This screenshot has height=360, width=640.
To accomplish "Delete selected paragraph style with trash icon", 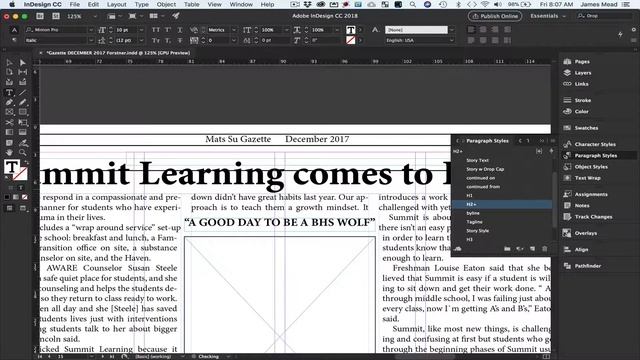I will pos(544,249).
